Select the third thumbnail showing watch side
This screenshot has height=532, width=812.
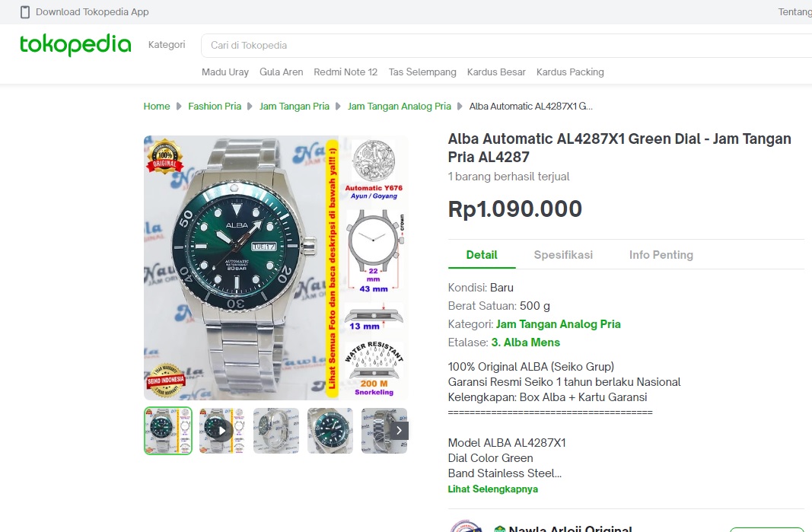[x=276, y=431]
